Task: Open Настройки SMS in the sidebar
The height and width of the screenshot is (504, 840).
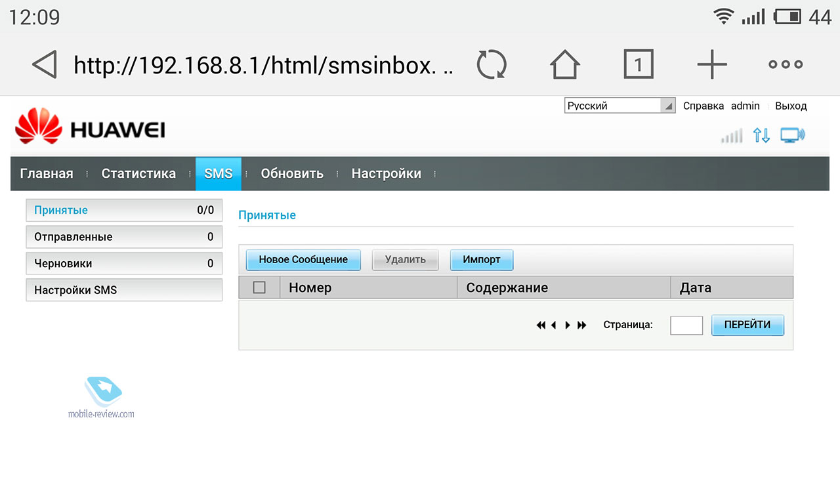Action: (x=124, y=290)
